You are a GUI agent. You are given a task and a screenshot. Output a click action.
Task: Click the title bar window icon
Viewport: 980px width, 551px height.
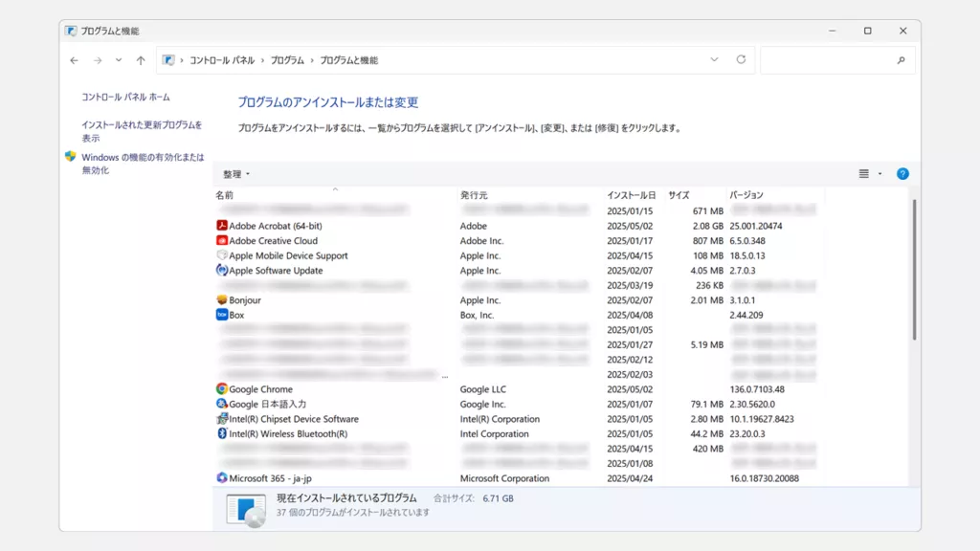pos(71,31)
